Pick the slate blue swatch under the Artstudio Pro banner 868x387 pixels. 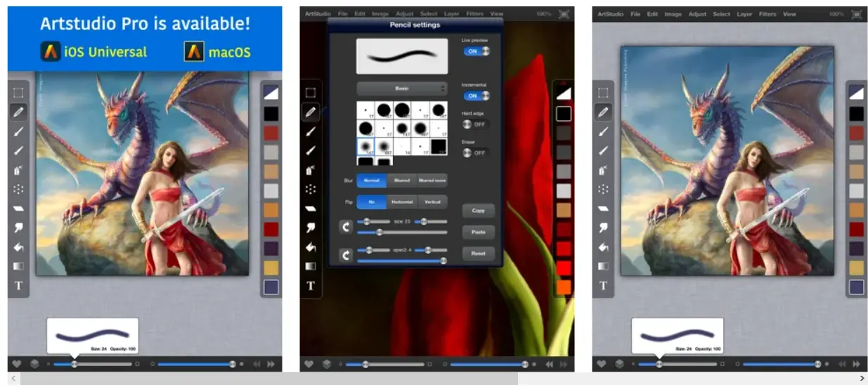point(271,287)
